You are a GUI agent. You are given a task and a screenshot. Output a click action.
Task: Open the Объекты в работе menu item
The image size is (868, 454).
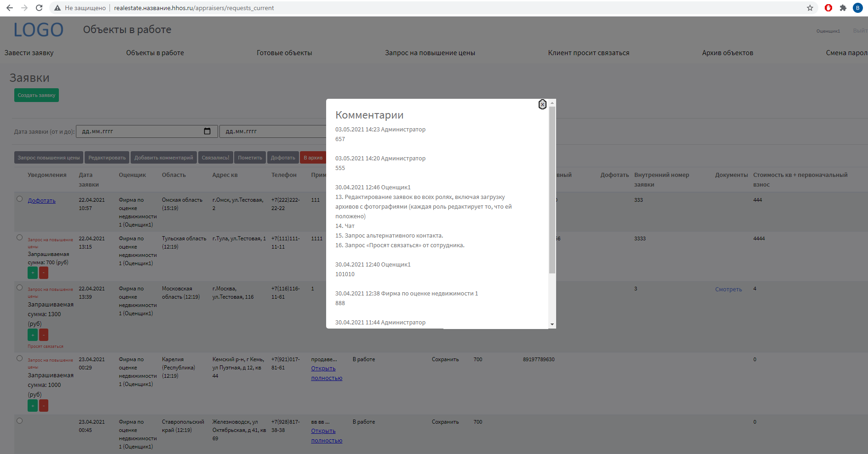tap(155, 53)
